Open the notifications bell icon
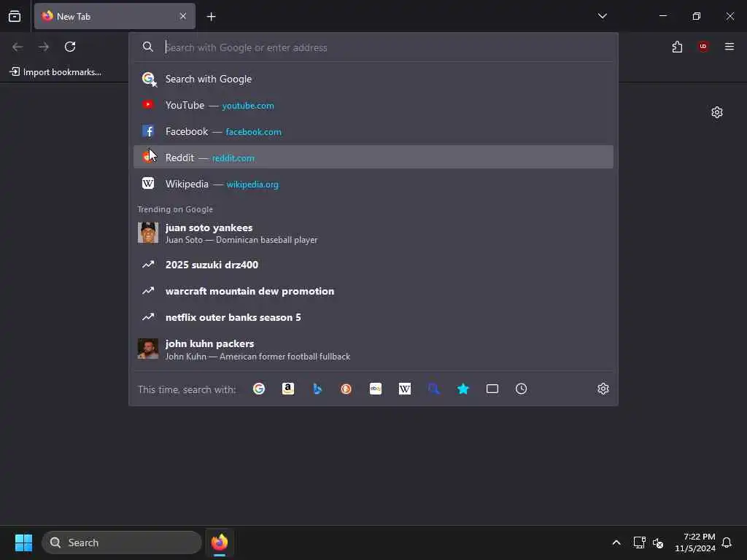 coord(727,542)
